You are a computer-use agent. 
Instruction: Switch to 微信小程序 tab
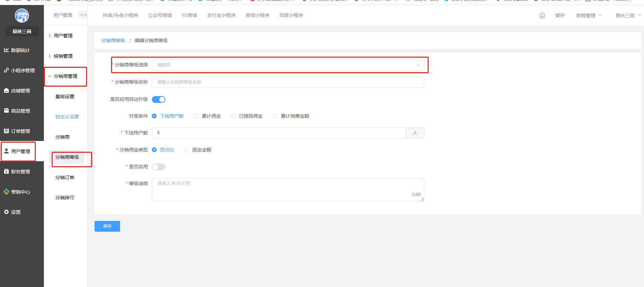click(x=258, y=15)
